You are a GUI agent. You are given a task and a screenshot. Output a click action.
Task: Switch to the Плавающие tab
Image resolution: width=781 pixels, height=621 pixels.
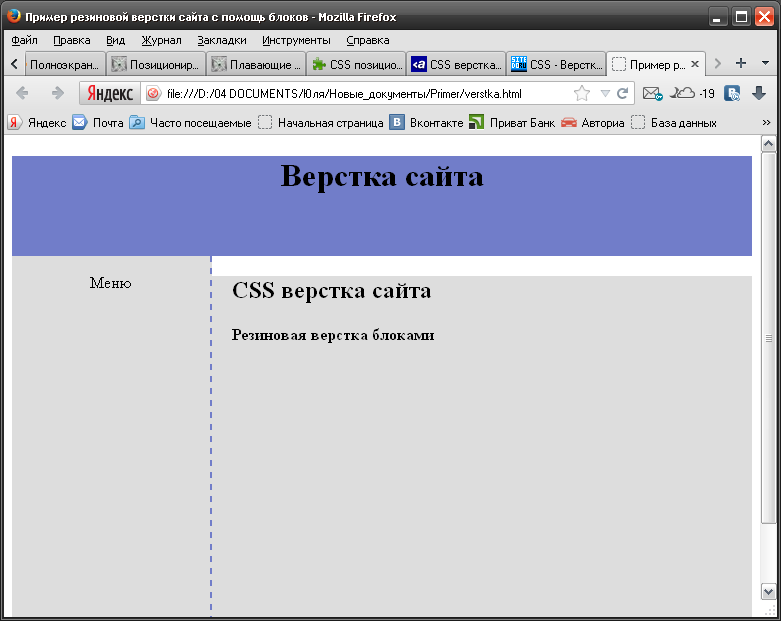point(256,65)
